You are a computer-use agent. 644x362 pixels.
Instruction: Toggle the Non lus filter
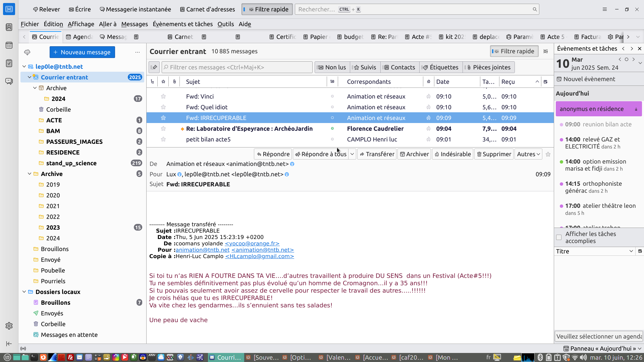(332, 67)
